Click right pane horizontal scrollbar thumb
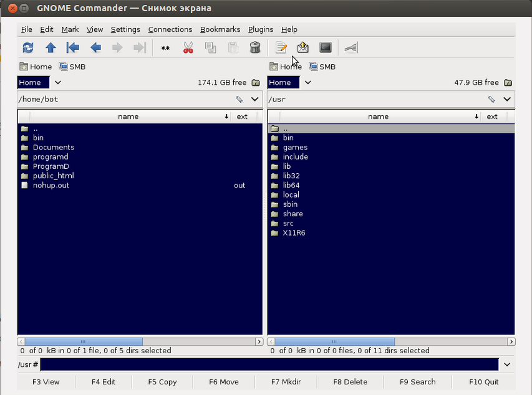Viewport: 532px width, 395px height. (334, 341)
